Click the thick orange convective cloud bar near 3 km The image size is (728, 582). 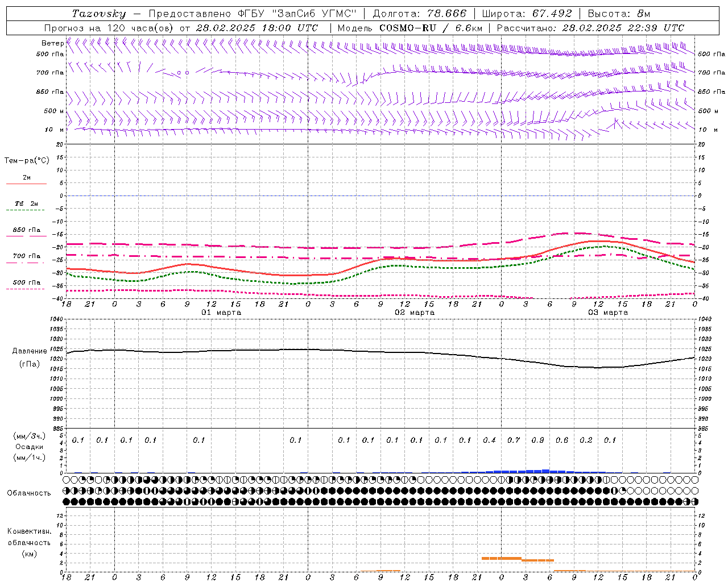click(502, 558)
